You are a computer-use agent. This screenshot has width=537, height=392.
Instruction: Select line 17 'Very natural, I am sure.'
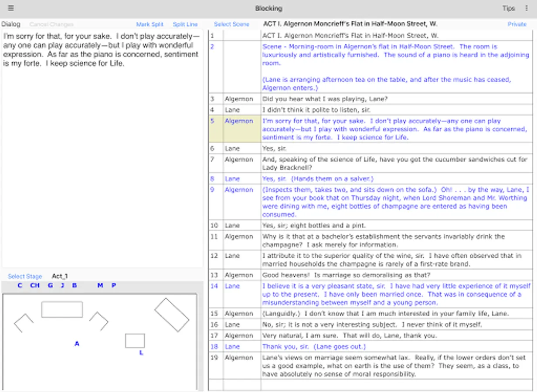(x=370, y=335)
